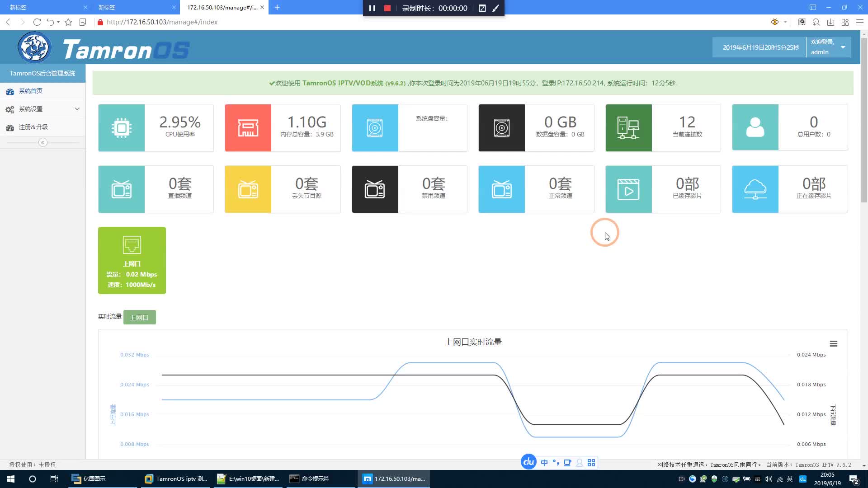The height and width of the screenshot is (488, 868).
Task: Click the blue 正常频道 TV icon
Action: pyautogui.click(x=501, y=189)
